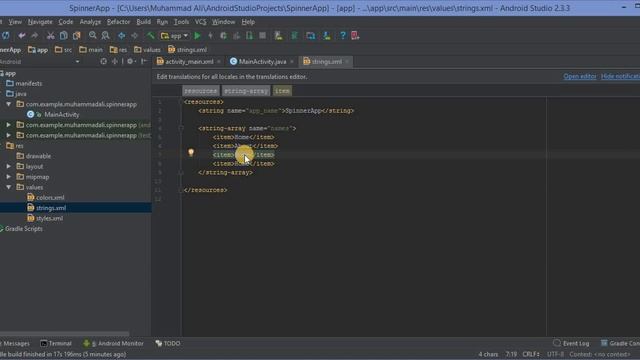Screen dimensions: 640x360
Task: Click the UTF-8 encoding in status bar
Action: (555, 354)
